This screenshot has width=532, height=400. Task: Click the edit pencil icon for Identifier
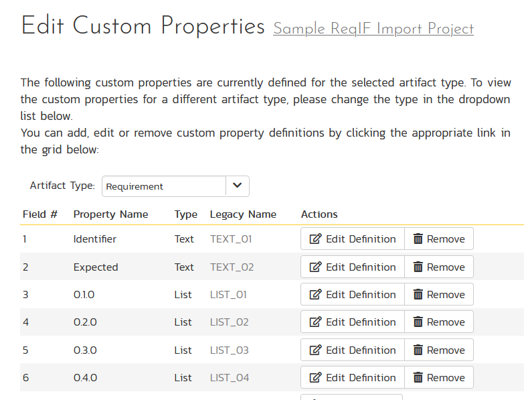(x=315, y=239)
